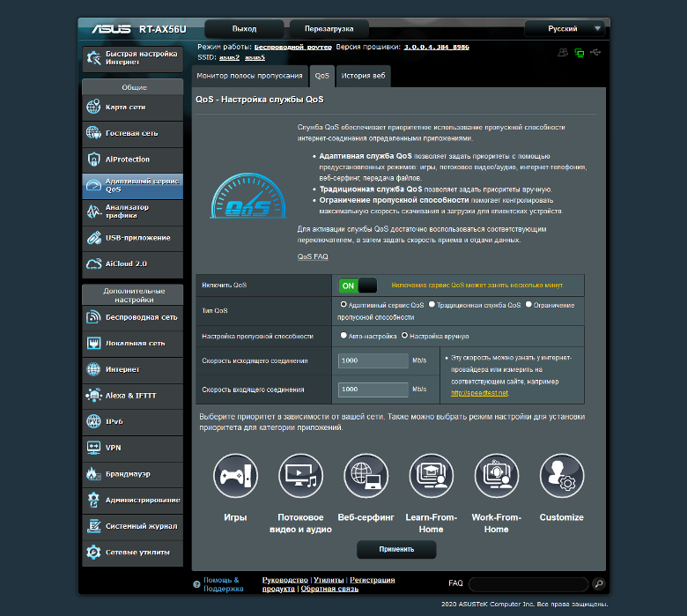Open the Utilities (Утилиты) footer link

click(329, 580)
